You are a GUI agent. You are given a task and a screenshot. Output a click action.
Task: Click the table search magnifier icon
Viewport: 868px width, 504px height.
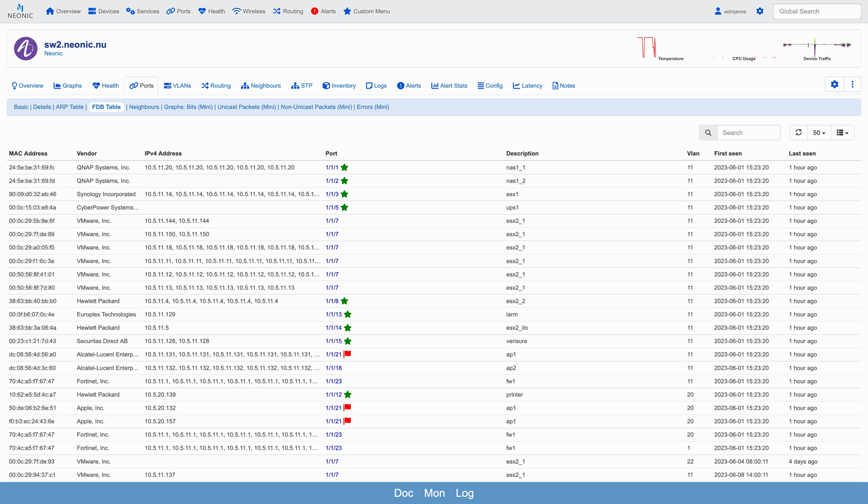click(708, 133)
